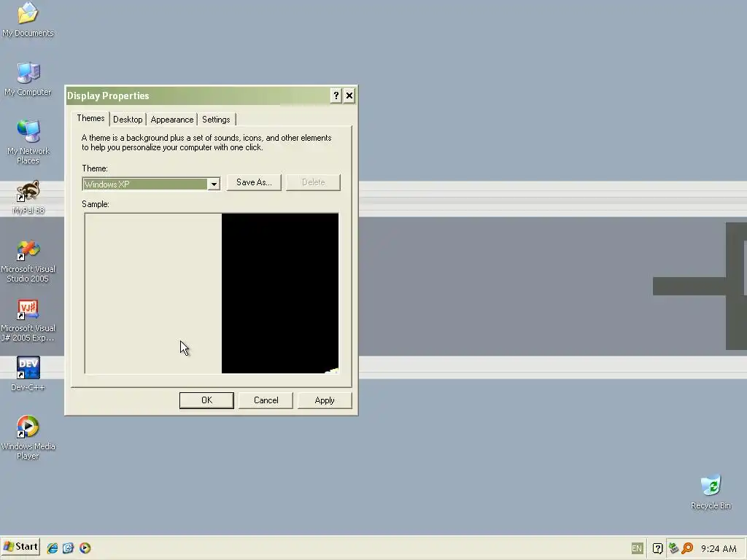Click the theme Sample preview area
Screen dimensions: 747x560
pos(212,293)
